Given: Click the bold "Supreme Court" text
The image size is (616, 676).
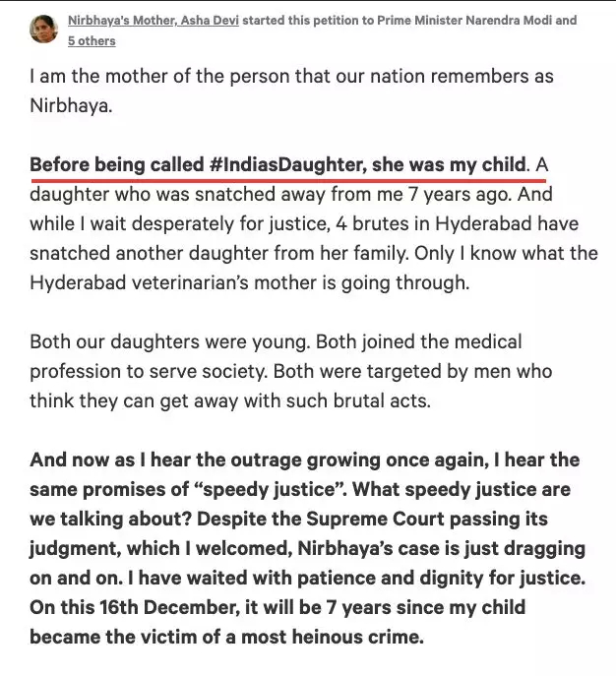Looking at the screenshot, I should click(x=375, y=520).
